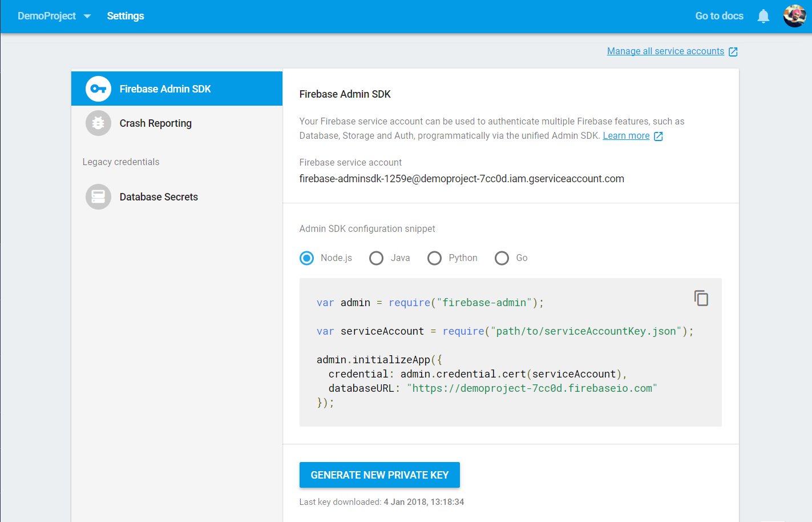Click the external link icon after Learn more
The image size is (812, 522).
659,136
